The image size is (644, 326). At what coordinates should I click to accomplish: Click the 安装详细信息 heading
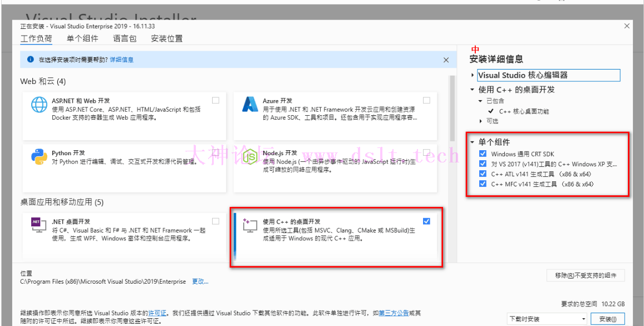tap(496, 60)
